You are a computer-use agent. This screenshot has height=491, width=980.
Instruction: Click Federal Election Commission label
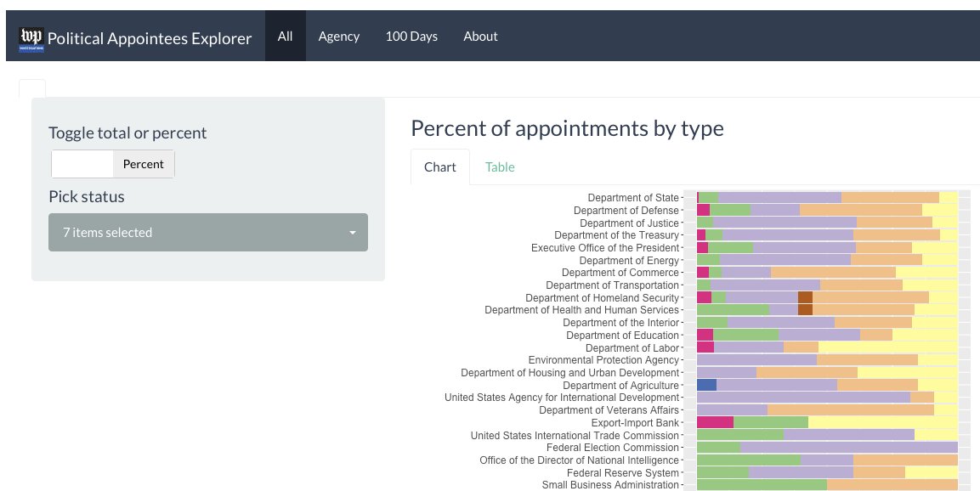[613, 448]
